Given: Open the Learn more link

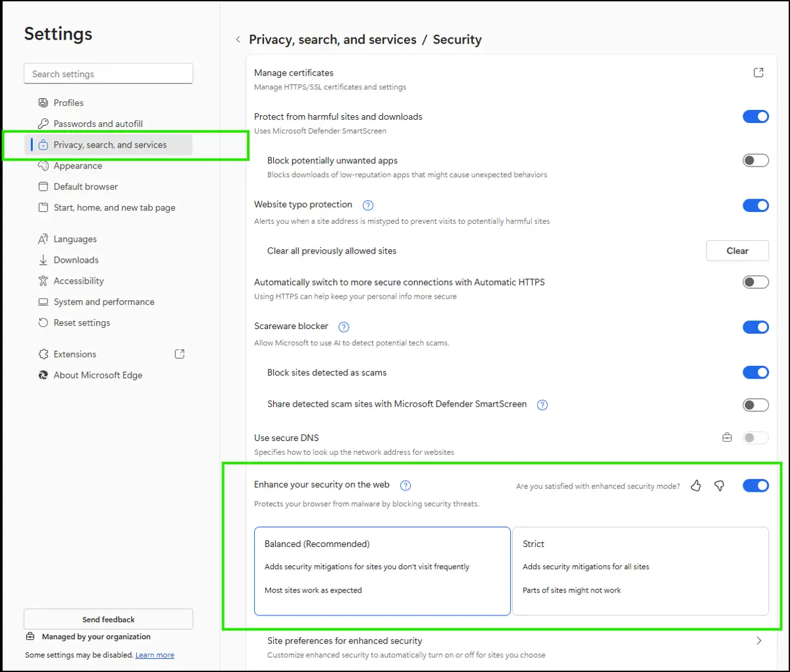Looking at the screenshot, I should (155, 655).
